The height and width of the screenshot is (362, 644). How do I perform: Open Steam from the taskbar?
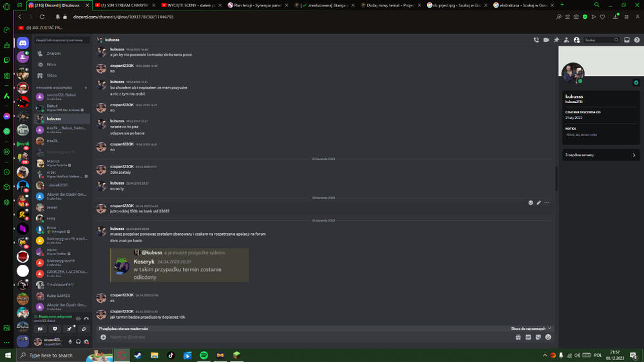[x=138, y=356]
